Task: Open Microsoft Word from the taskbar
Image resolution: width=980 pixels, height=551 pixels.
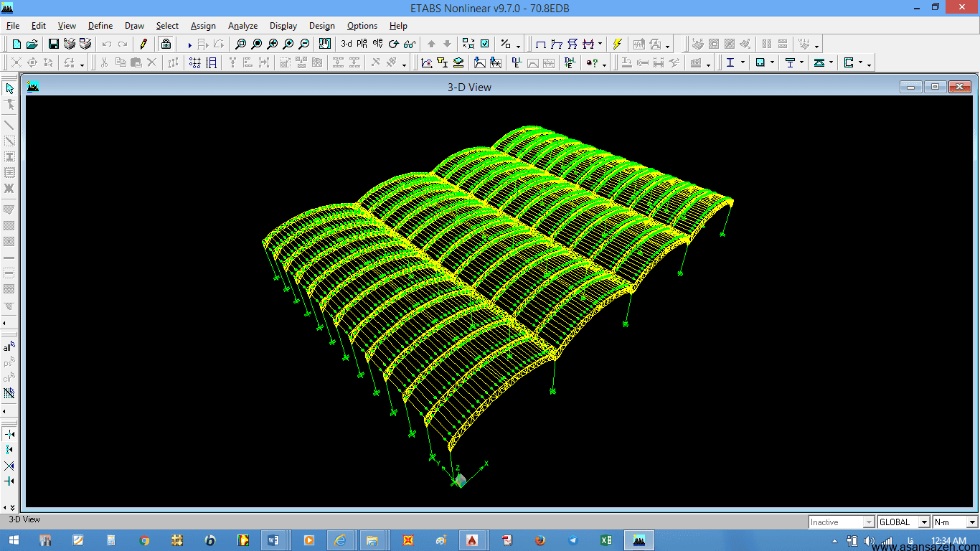Action: coord(273,540)
